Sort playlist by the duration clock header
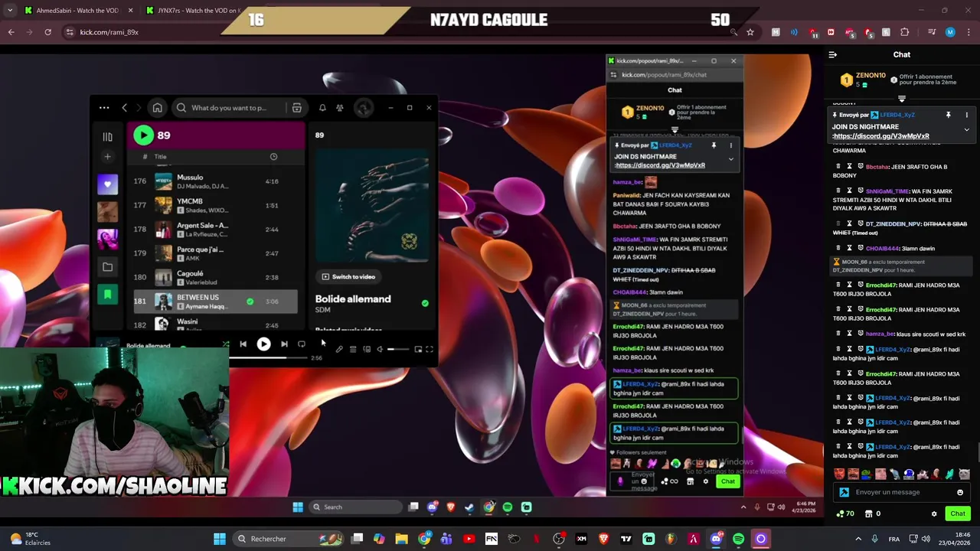Screen dimensions: 980x551 273,157
